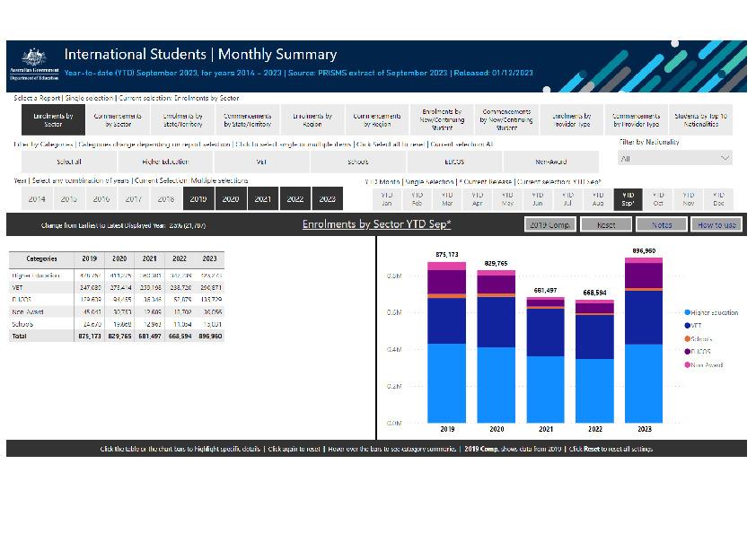Toggle year 2015 selection

[69, 198]
